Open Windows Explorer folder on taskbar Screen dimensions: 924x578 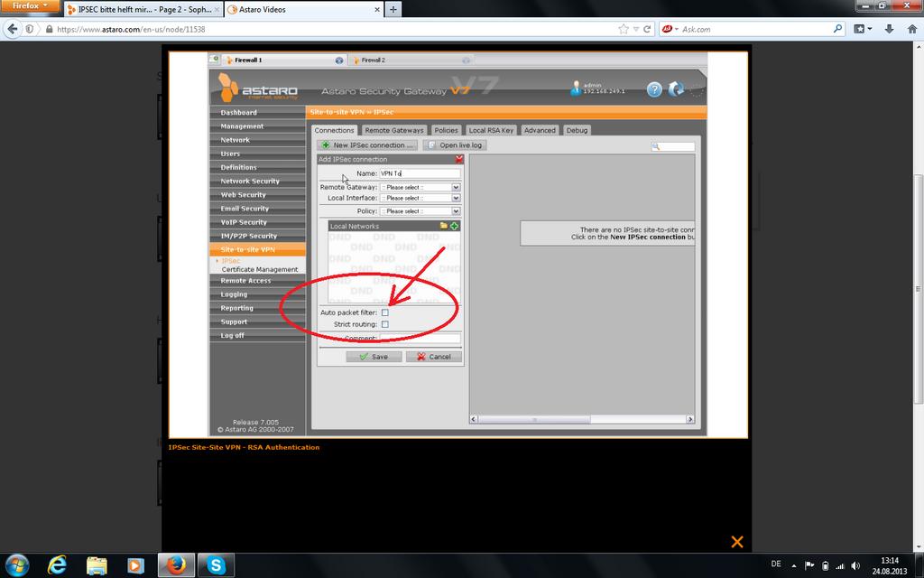(97, 565)
